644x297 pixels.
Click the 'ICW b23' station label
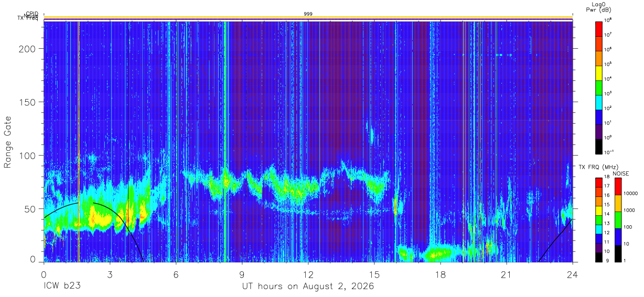(x=62, y=287)
